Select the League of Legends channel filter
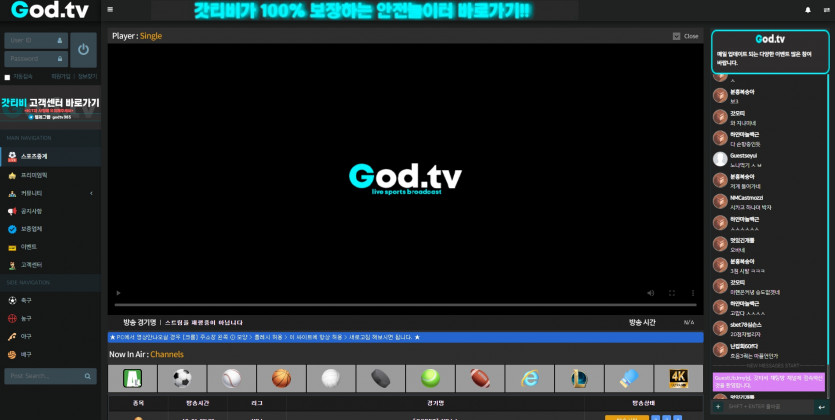835x420 pixels. coord(579,378)
